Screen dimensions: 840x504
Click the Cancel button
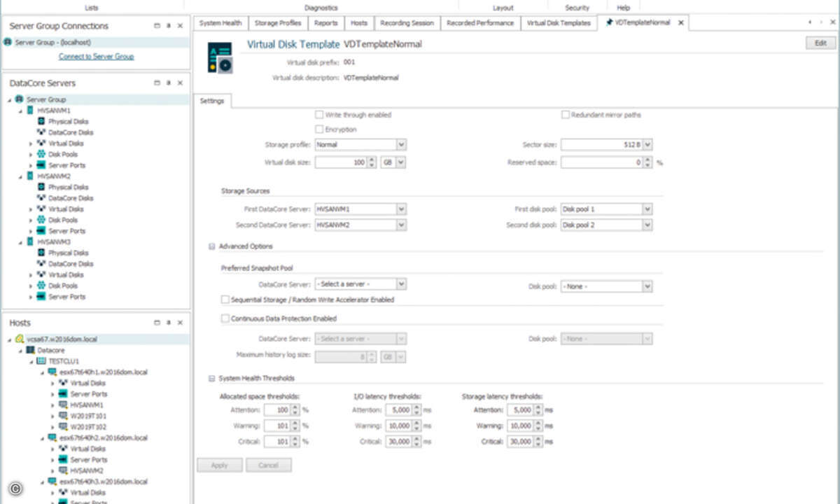(x=269, y=465)
